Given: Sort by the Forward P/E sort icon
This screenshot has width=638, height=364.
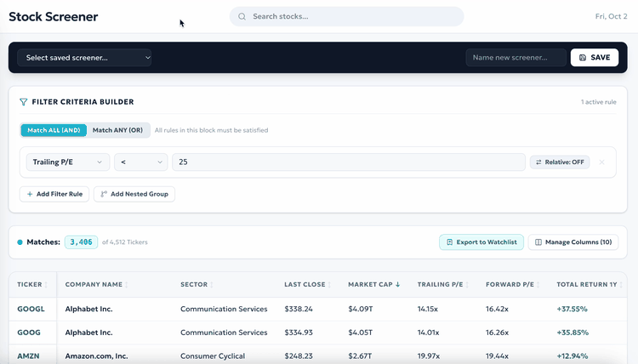Looking at the screenshot, I should click(538, 285).
